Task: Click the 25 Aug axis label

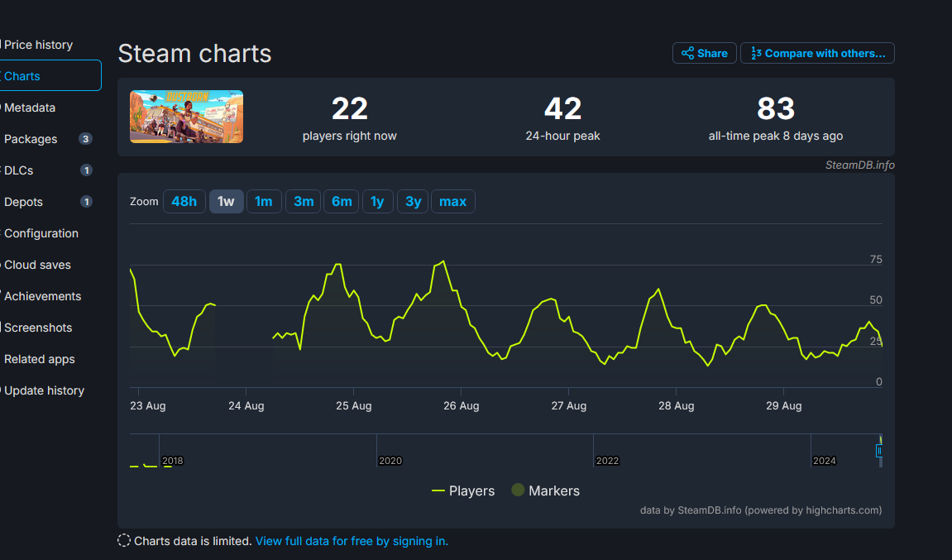Action: pos(353,405)
